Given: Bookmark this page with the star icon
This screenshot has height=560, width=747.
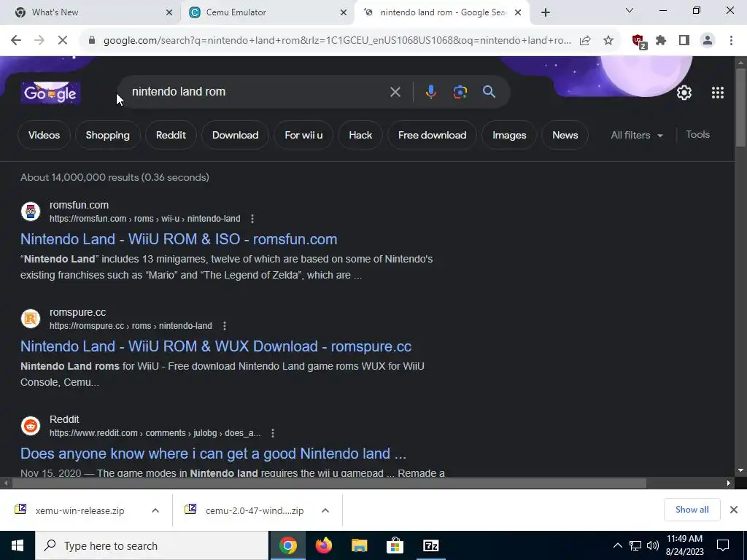Looking at the screenshot, I should point(608,41).
